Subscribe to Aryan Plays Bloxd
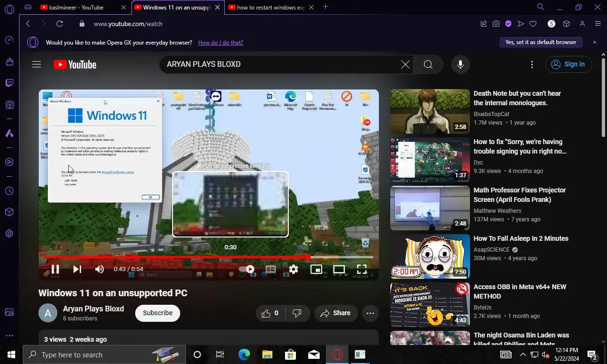 pyautogui.click(x=157, y=313)
